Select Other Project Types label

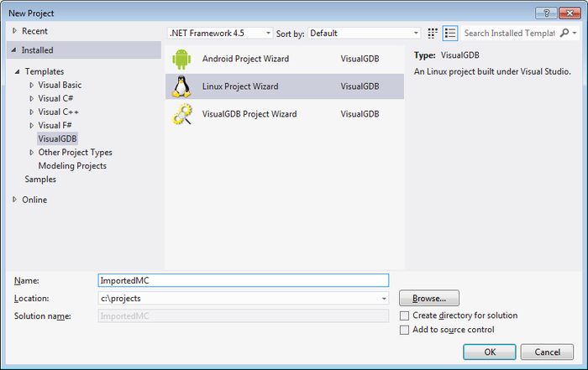tap(76, 153)
